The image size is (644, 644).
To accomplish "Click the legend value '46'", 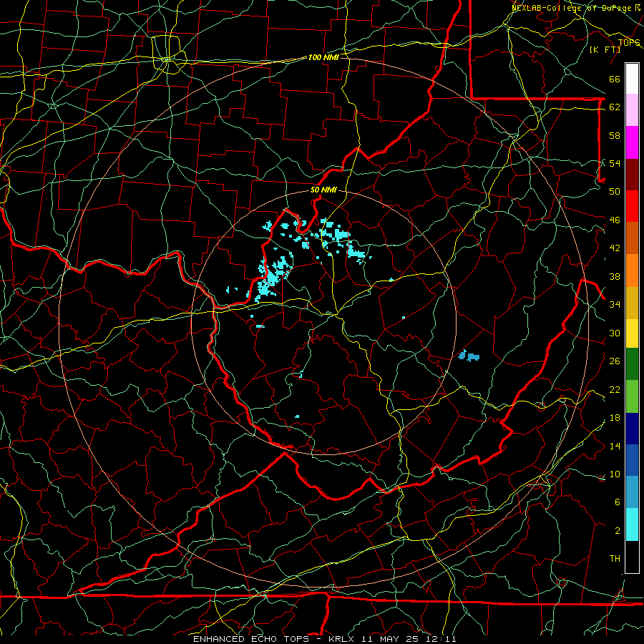I will (x=615, y=220).
